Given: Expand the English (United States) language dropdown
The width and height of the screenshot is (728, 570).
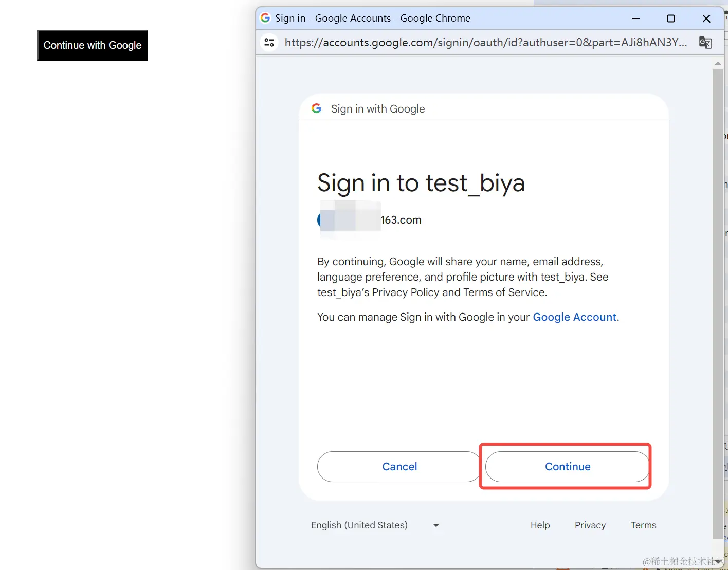Looking at the screenshot, I should [x=375, y=525].
